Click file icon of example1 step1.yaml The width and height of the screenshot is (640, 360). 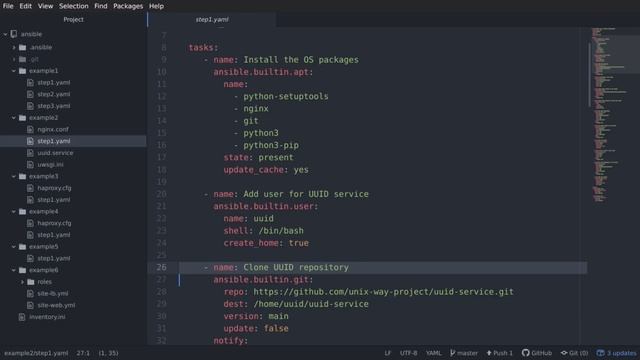[x=30, y=82]
